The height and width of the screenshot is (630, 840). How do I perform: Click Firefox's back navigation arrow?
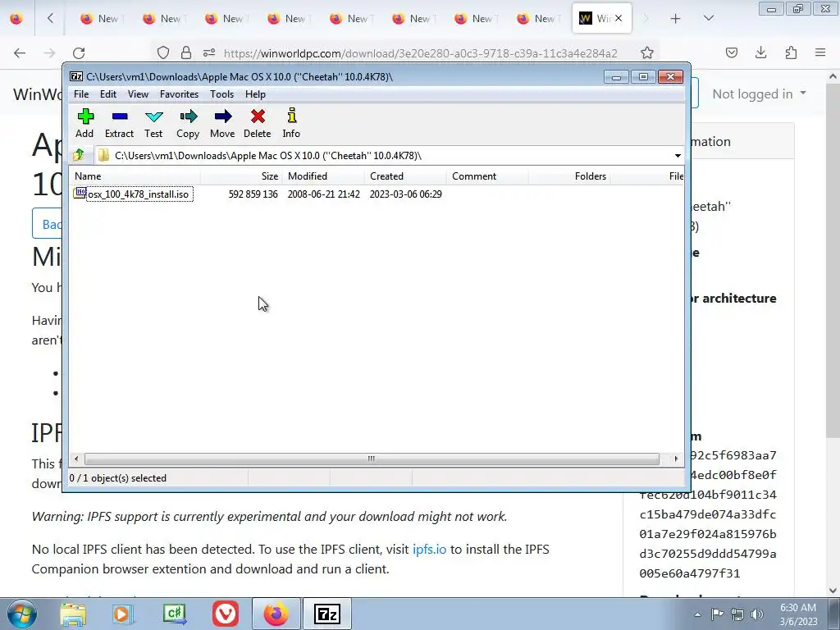(x=20, y=52)
